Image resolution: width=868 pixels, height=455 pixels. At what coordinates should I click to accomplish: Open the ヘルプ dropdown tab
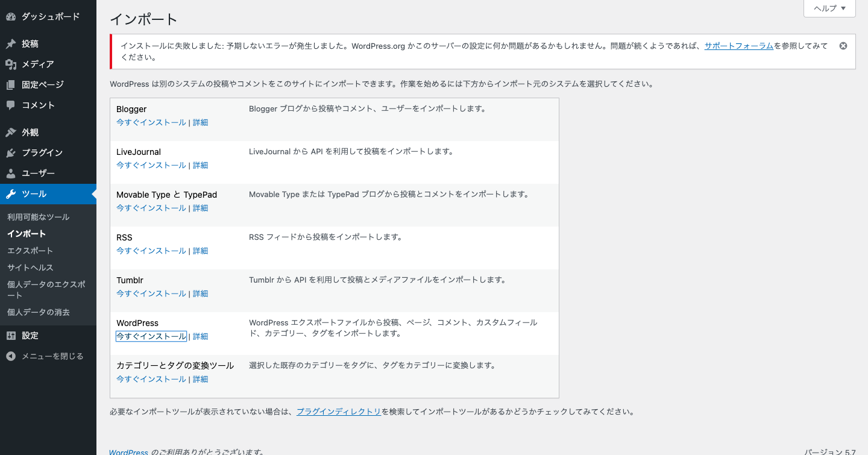(830, 8)
